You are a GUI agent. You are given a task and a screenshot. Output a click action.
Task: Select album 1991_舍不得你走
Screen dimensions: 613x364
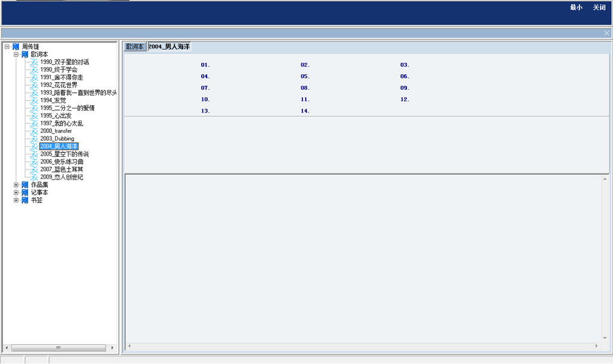(62, 77)
